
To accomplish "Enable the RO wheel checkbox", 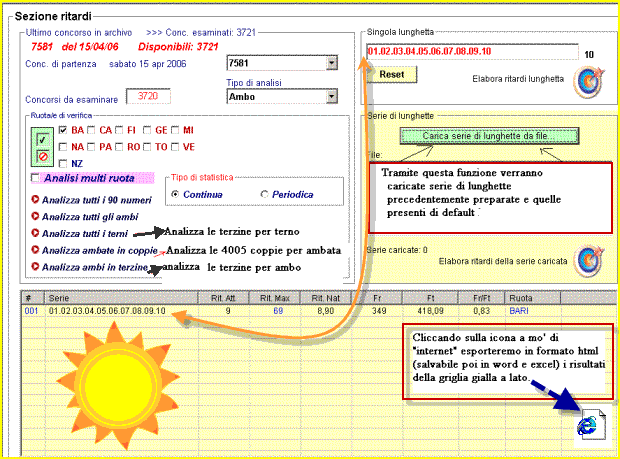I will 119,147.
